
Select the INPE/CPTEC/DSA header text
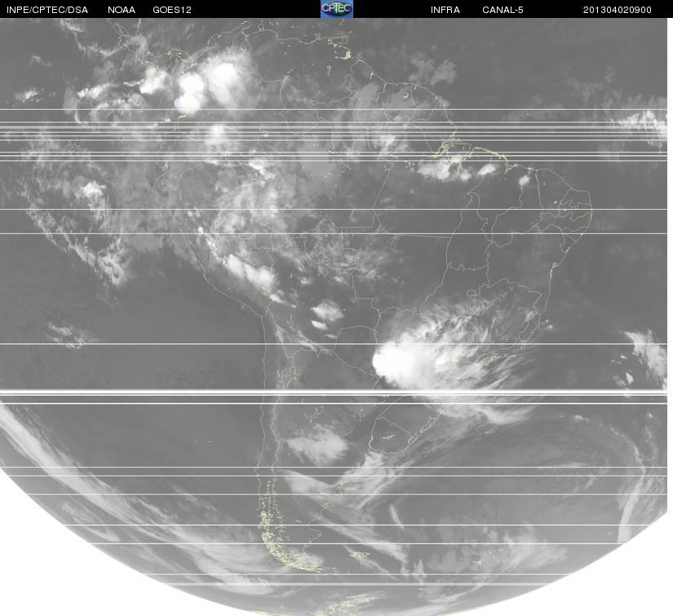[47, 10]
